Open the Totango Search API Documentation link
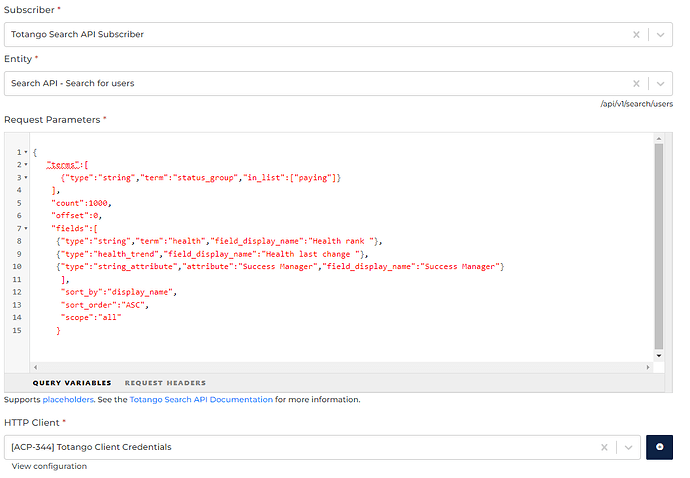Screen dimensions: 690x478 tap(201, 400)
